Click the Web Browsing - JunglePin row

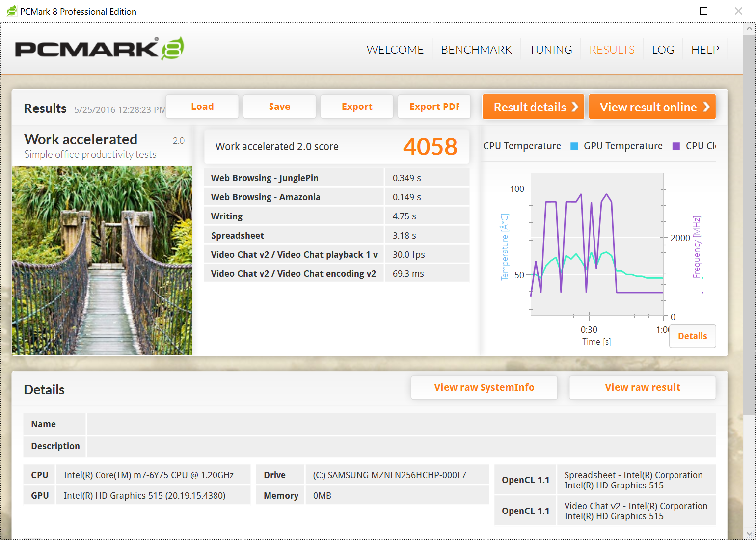tap(336, 178)
